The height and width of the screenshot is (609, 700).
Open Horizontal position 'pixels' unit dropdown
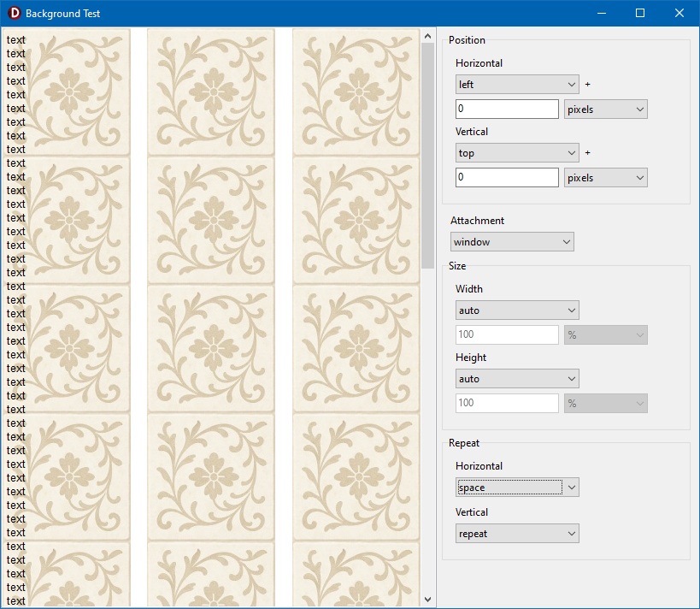605,109
